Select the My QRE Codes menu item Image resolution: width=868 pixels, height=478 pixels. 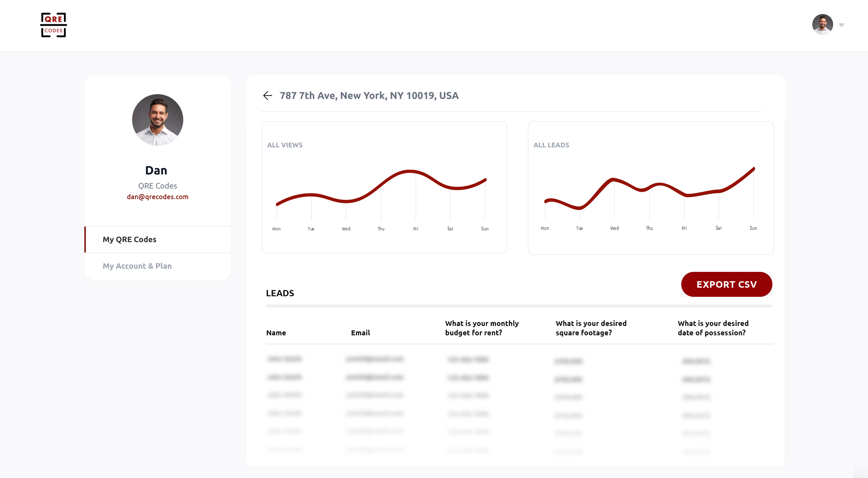tap(129, 239)
